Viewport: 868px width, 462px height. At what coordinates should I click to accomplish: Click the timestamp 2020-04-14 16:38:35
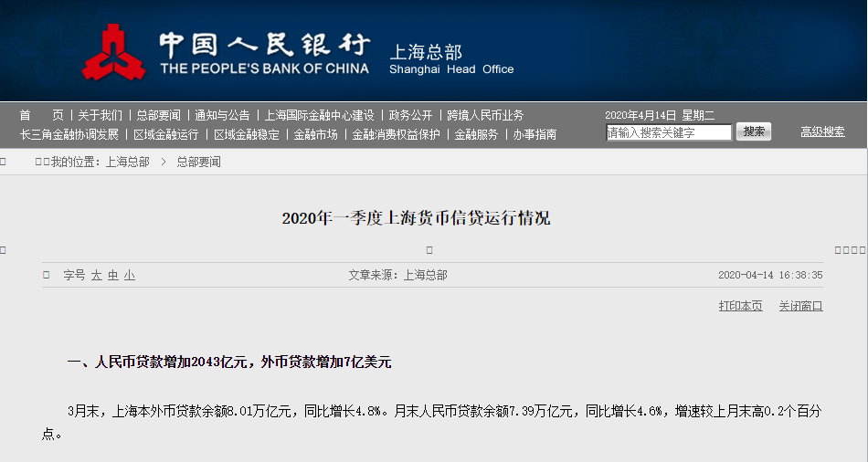tap(770, 275)
